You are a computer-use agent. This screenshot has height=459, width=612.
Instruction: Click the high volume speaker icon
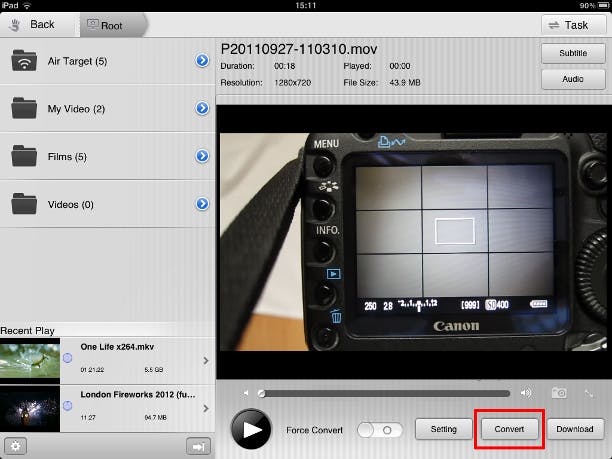tap(526, 393)
